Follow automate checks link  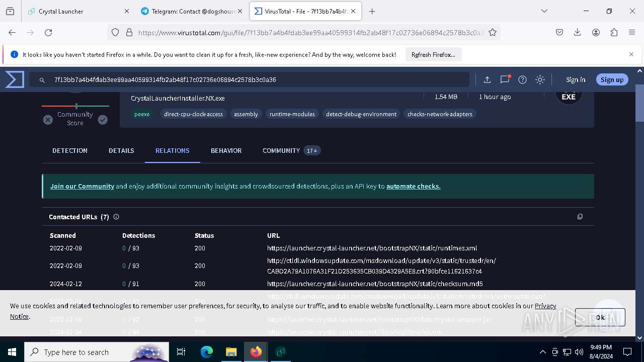click(413, 186)
